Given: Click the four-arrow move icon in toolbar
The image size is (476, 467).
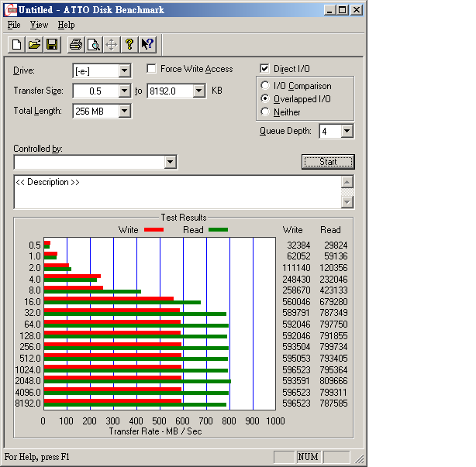Looking at the screenshot, I should [x=112, y=45].
